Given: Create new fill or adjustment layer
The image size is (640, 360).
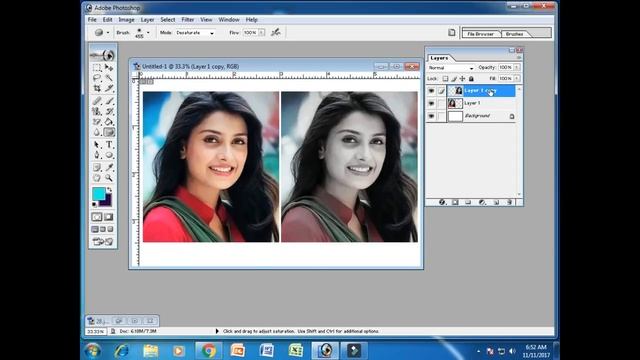Looking at the screenshot, I should click(482, 202).
